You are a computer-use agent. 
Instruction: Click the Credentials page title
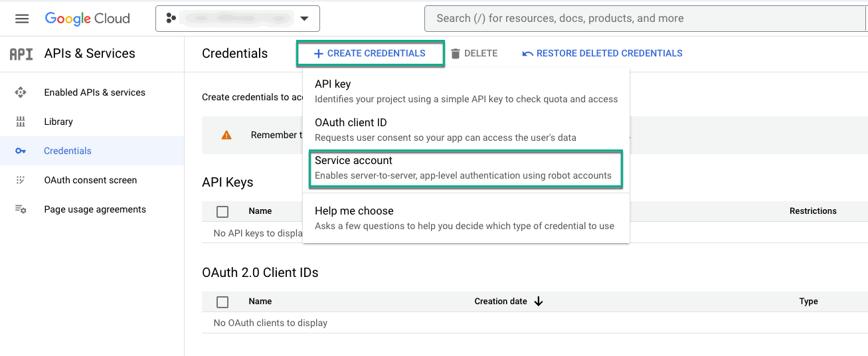click(x=235, y=54)
